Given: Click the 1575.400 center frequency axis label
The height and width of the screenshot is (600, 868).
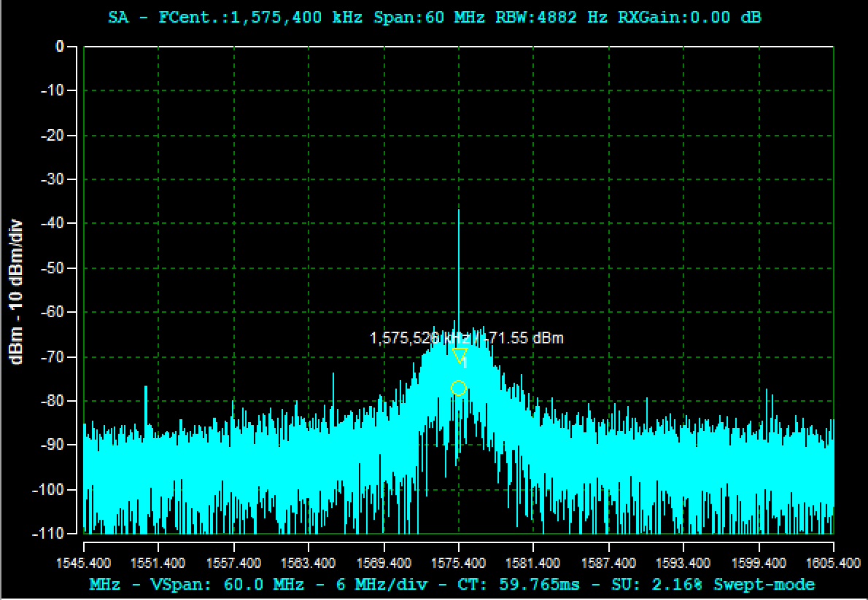Looking at the screenshot, I should pos(458,564).
